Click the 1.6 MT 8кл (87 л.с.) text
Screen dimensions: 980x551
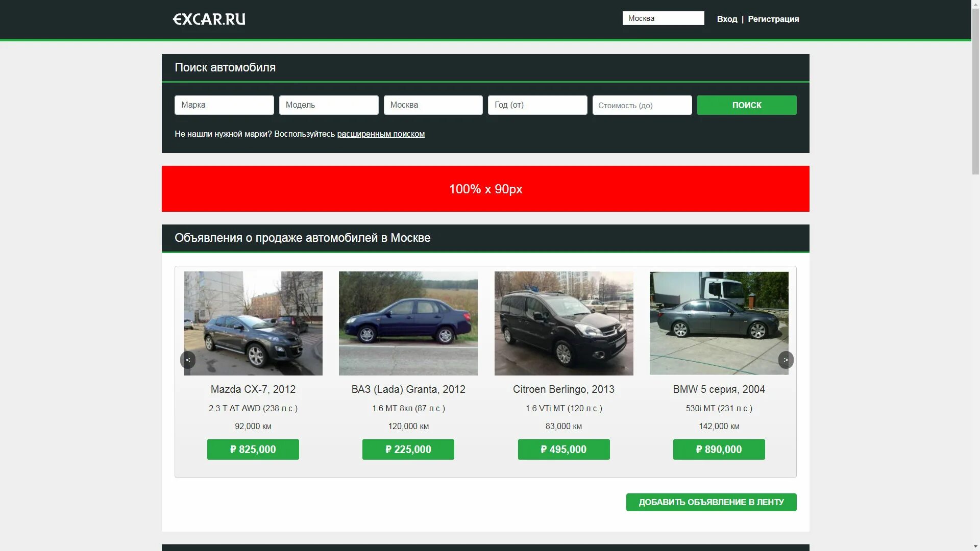click(408, 408)
